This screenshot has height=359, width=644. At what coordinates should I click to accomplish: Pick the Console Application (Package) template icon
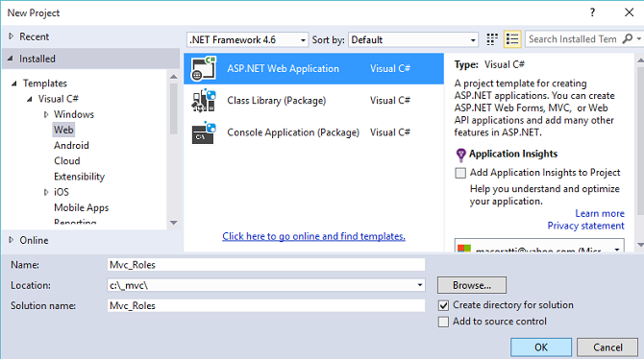tap(204, 132)
